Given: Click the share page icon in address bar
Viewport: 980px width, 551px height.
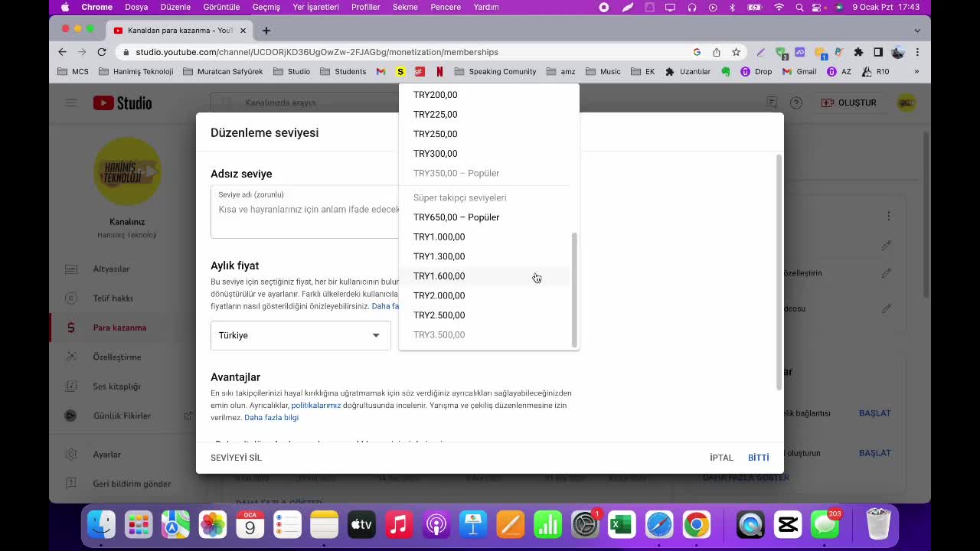Looking at the screenshot, I should point(717,52).
